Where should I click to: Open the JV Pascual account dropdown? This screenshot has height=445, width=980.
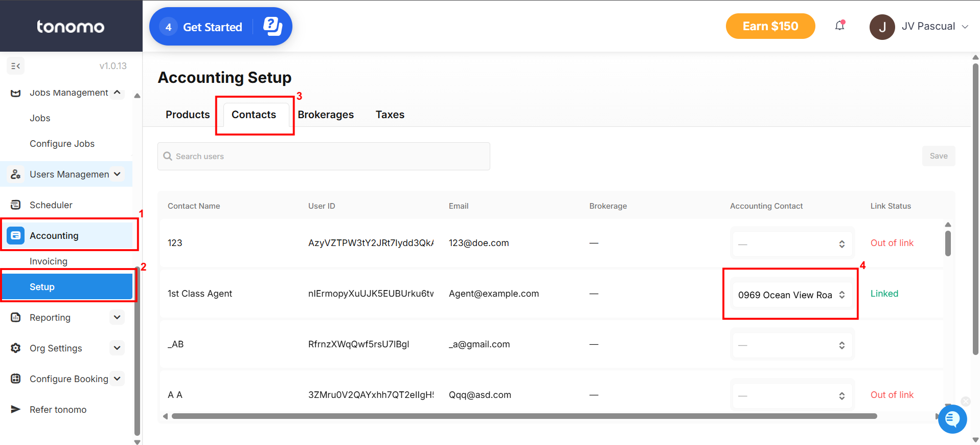pyautogui.click(x=935, y=27)
